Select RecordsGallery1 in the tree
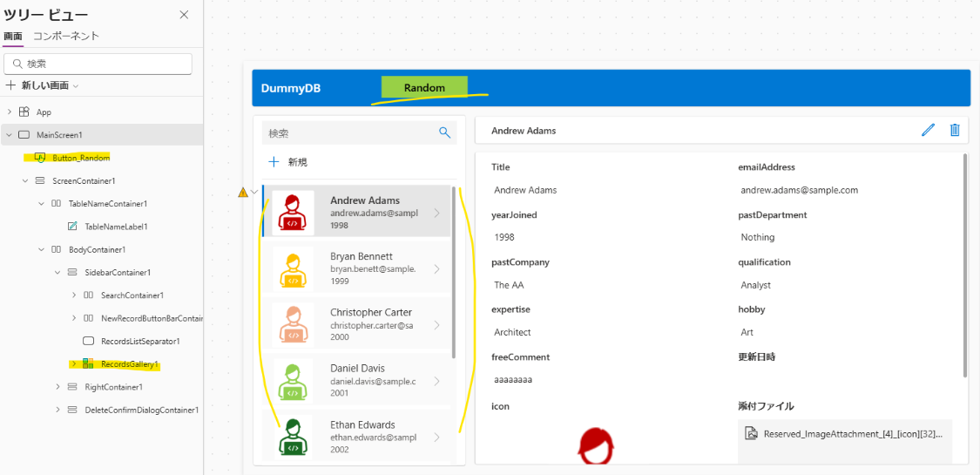The width and height of the screenshot is (980, 475). coord(130,363)
